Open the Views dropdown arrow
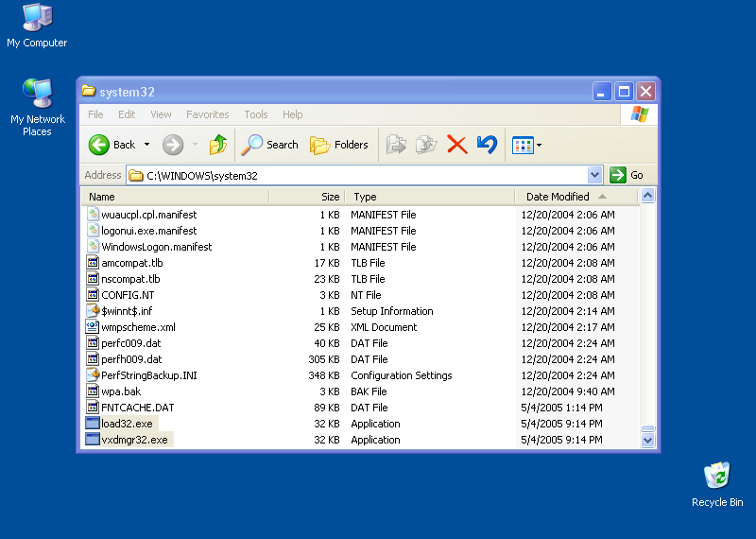756x539 pixels. click(539, 145)
